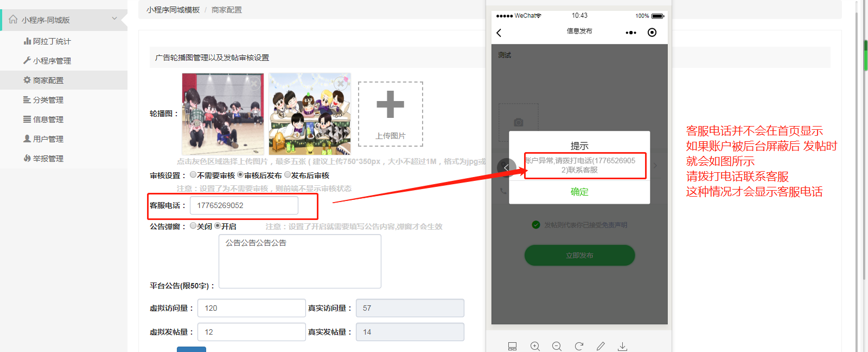Select 发布后审核 radio option
The width and height of the screenshot is (868, 352).
(288, 175)
